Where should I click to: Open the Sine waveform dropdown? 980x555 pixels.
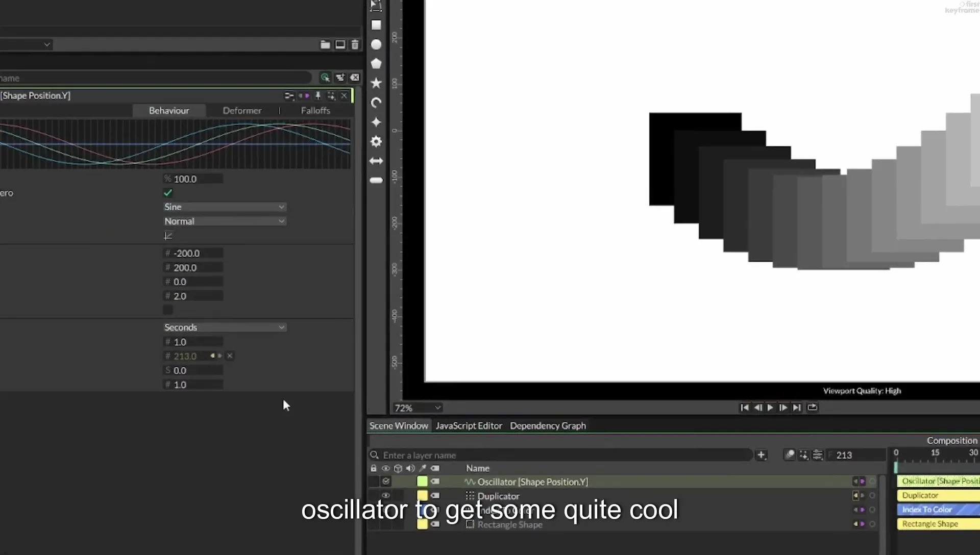[225, 207]
